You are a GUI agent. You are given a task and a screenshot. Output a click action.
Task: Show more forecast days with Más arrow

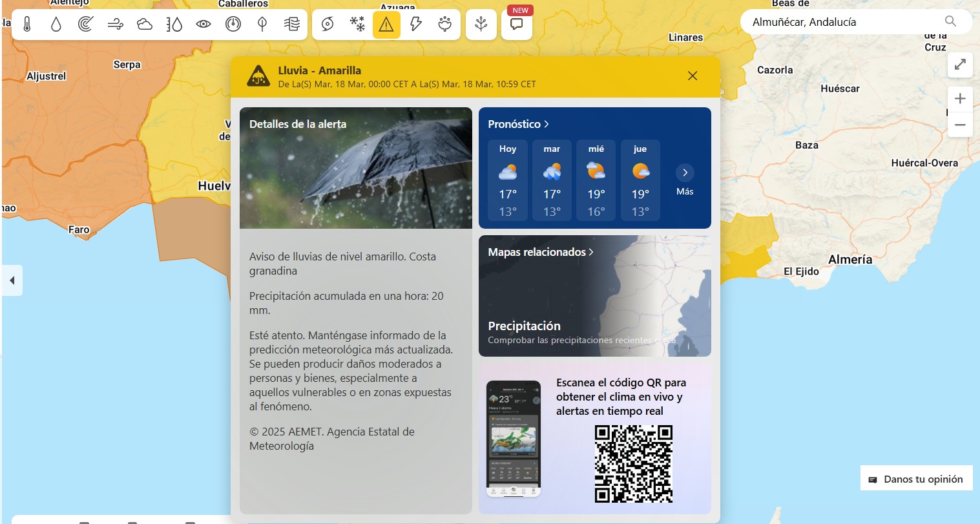685,173
